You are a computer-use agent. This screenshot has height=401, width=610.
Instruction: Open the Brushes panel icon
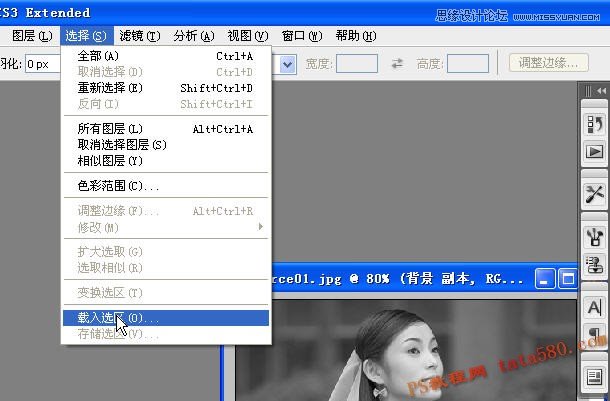pos(594,237)
